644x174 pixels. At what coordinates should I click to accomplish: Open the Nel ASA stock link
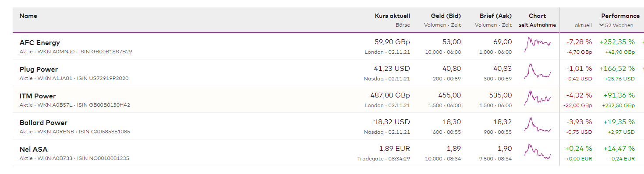(x=34, y=150)
